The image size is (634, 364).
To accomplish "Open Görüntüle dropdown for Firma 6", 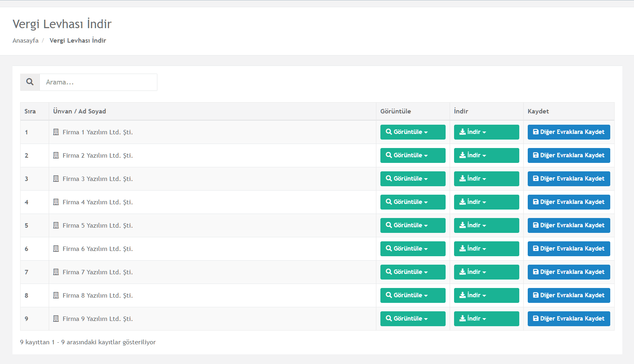I will pos(413,249).
